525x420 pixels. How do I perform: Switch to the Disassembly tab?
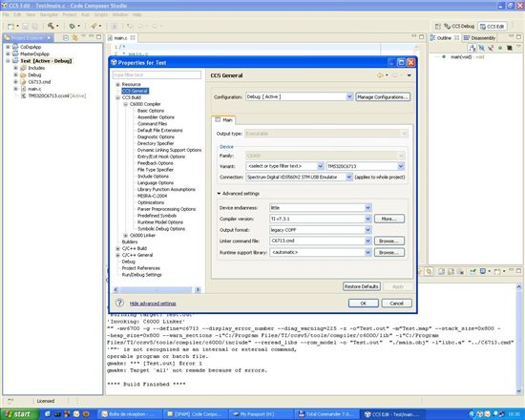click(479, 38)
